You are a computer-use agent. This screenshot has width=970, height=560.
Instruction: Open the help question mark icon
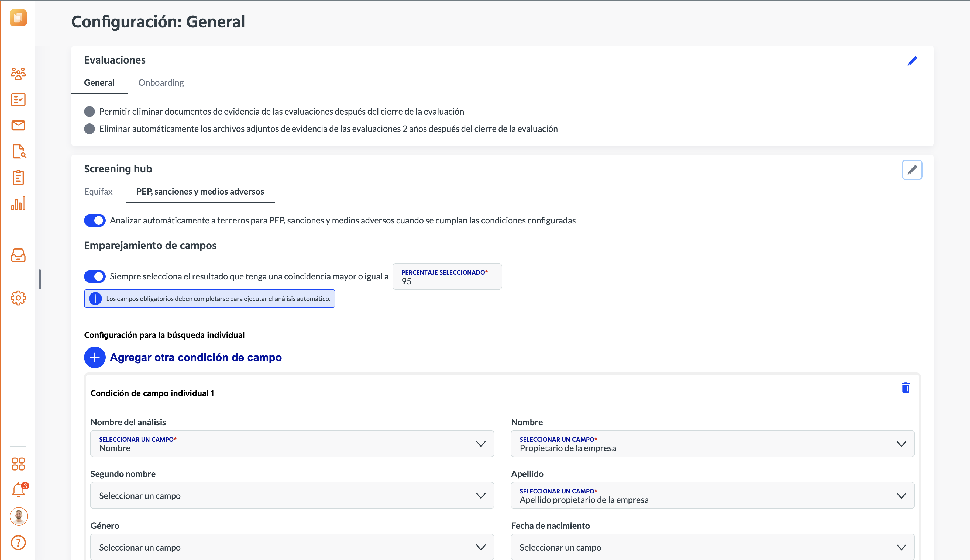click(x=18, y=543)
